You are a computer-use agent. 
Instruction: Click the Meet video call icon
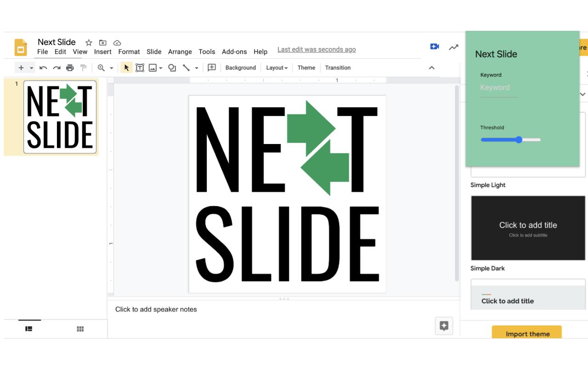[x=435, y=47]
